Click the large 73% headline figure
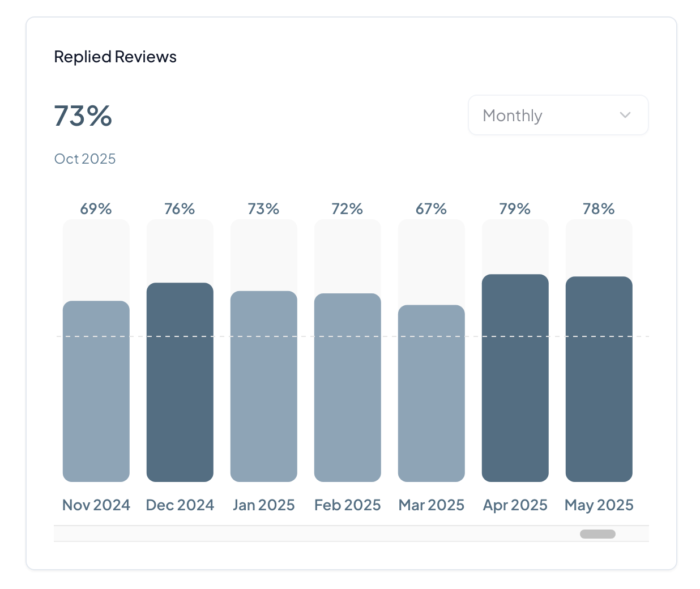Screen dimensions: 700x589 point(83,116)
